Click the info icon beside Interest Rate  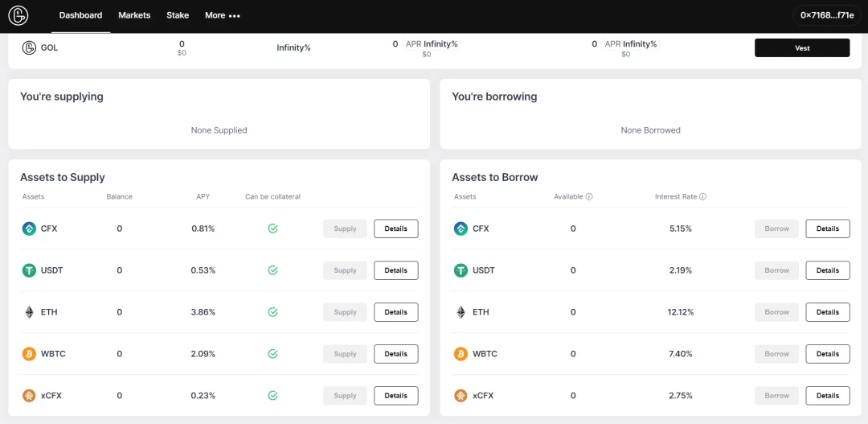point(702,196)
